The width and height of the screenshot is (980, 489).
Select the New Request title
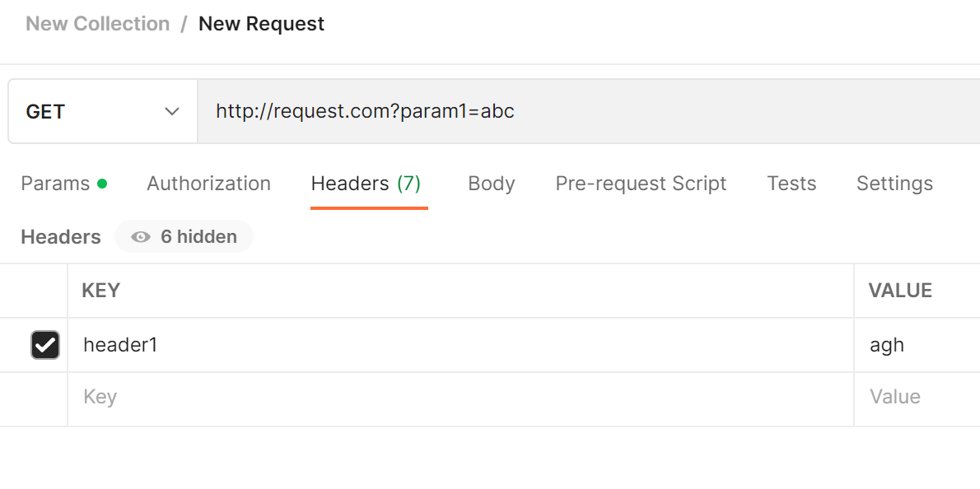click(261, 23)
